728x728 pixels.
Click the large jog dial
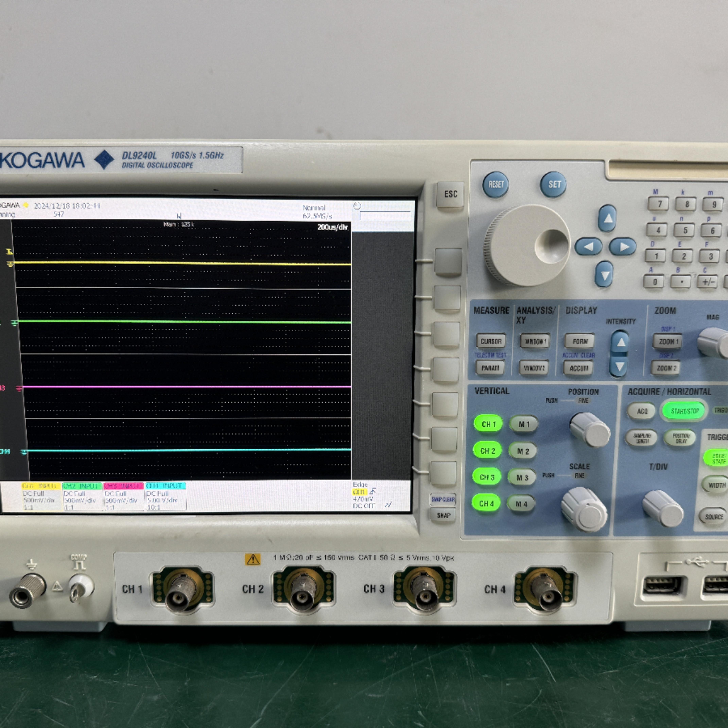pyautogui.click(x=527, y=246)
